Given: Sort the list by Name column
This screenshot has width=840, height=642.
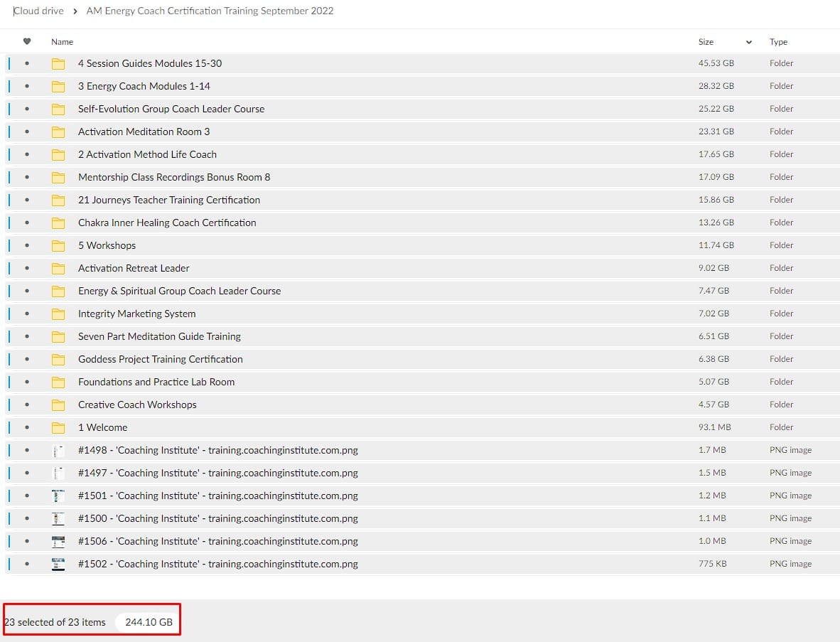Looking at the screenshot, I should click(x=62, y=42).
